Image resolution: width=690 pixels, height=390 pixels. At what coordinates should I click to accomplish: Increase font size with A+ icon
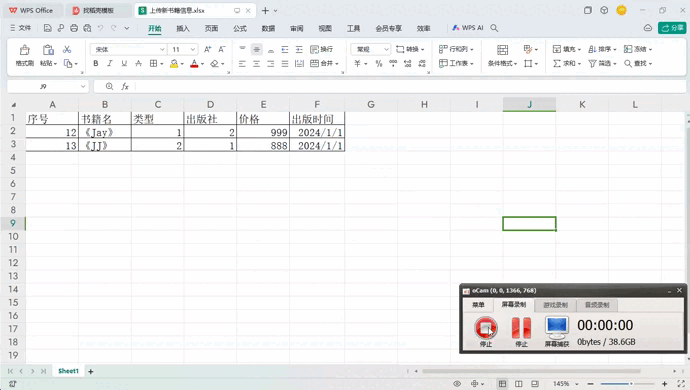pyautogui.click(x=208, y=49)
